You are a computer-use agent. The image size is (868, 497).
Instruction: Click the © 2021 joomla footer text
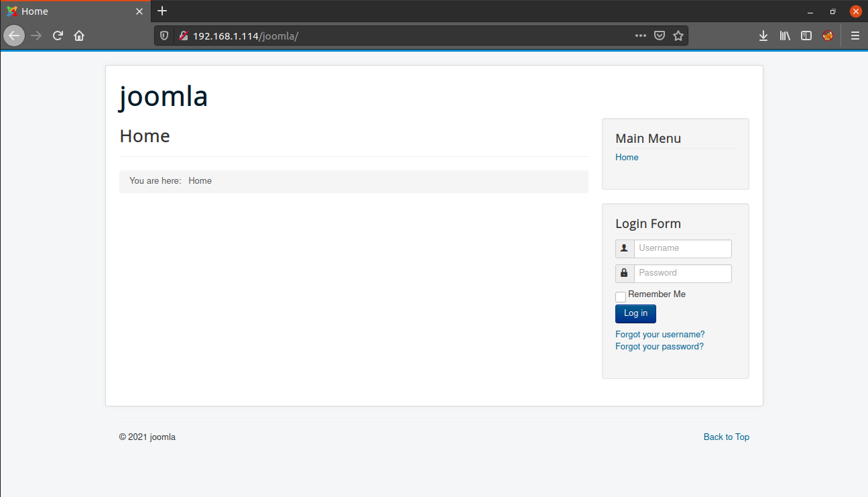pyautogui.click(x=147, y=437)
